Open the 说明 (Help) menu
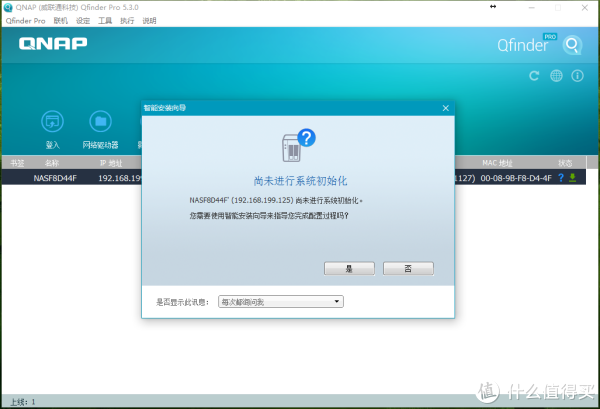Viewport: 600px width, 409px height. click(149, 20)
